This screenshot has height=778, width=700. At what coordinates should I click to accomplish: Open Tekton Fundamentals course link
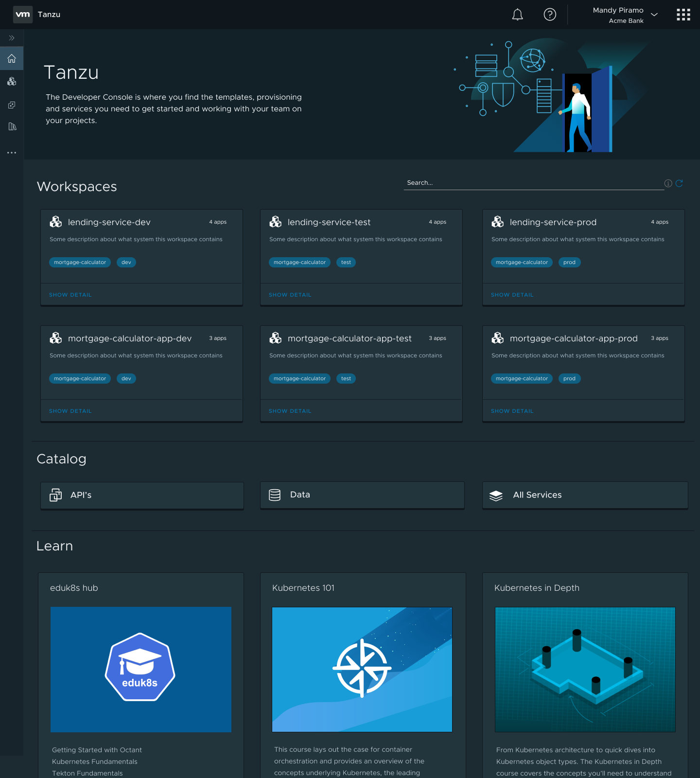pos(87,773)
